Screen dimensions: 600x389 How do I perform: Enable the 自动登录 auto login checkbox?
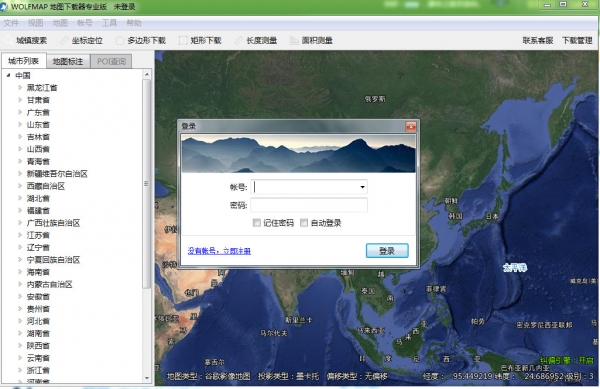(304, 223)
